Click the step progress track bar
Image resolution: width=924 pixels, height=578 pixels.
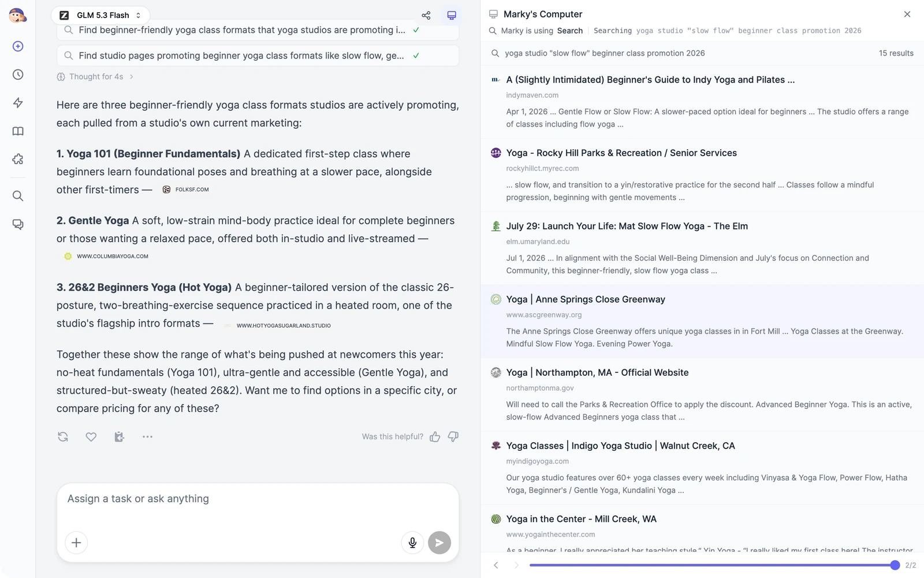[x=711, y=565]
